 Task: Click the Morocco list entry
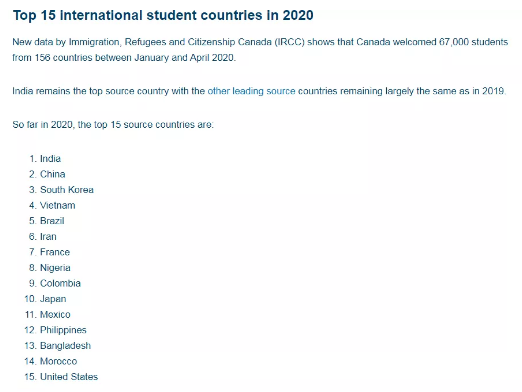click(x=59, y=361)
